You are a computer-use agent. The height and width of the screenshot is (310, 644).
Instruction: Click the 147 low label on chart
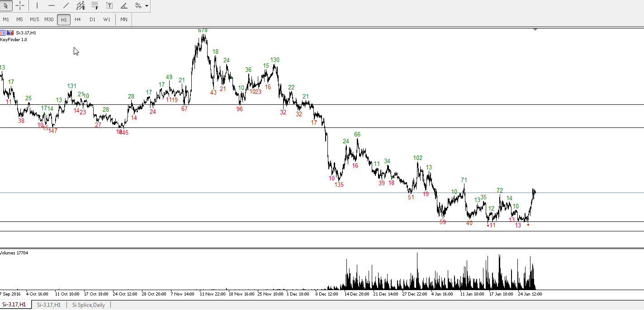coord(53,131)
